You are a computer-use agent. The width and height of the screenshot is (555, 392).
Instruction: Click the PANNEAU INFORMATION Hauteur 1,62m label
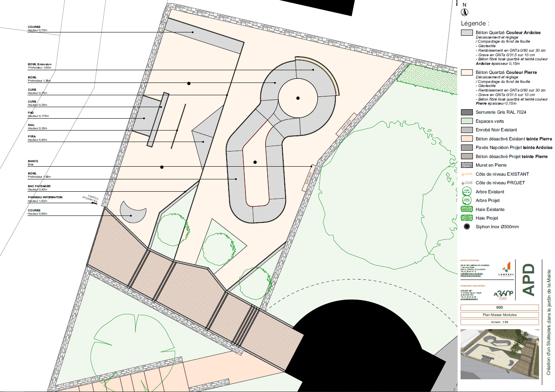coord(45,199)
